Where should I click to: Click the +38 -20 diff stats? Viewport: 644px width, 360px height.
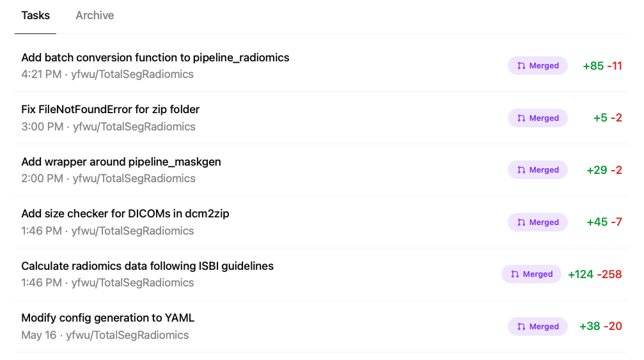point(601,326)
